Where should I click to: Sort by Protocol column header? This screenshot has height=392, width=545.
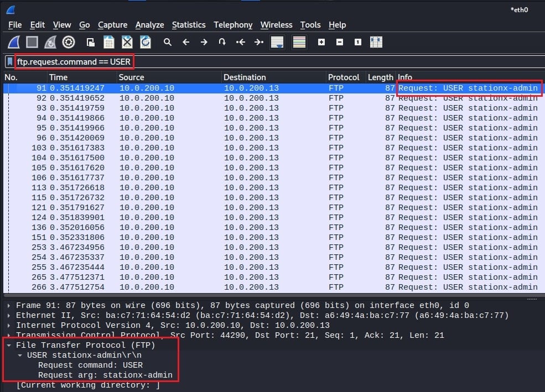[x=346, y=77]
